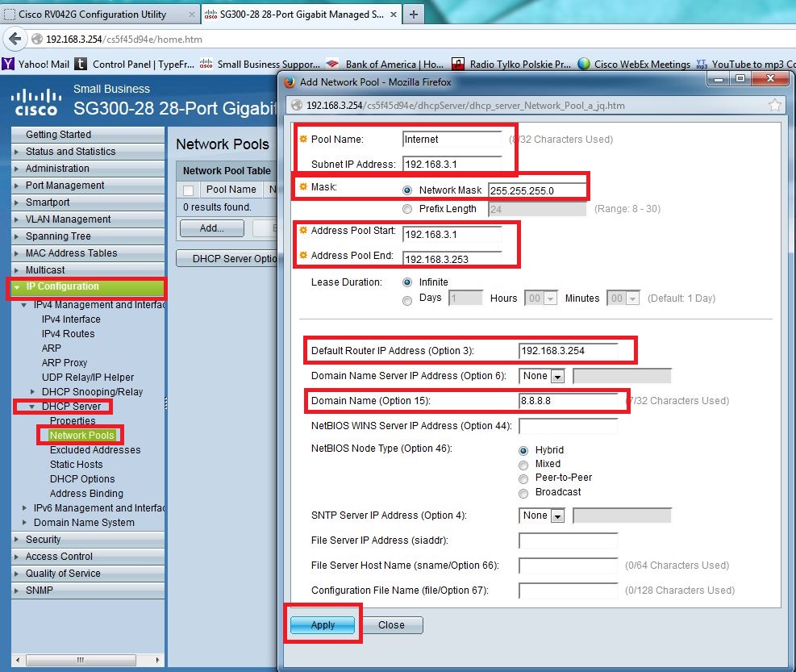The width and height of the screenshot is (796, 672).
Task: Bookmark the popup page with the star icon
Action: pos(775,105)
